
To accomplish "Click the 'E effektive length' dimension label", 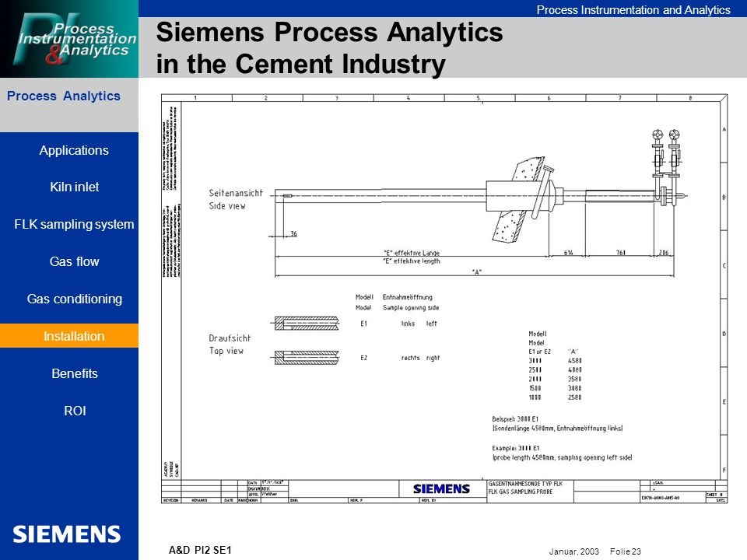I will (412, 261).
